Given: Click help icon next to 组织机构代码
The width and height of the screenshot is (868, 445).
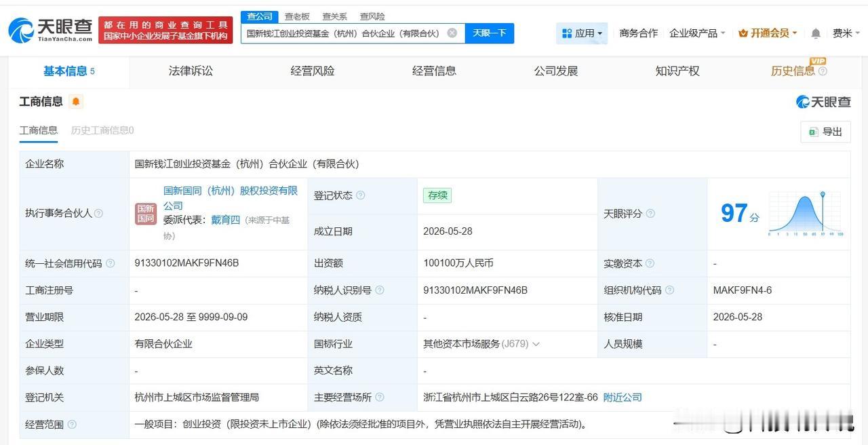Looking at the screenshot, I should click(669, 290).
